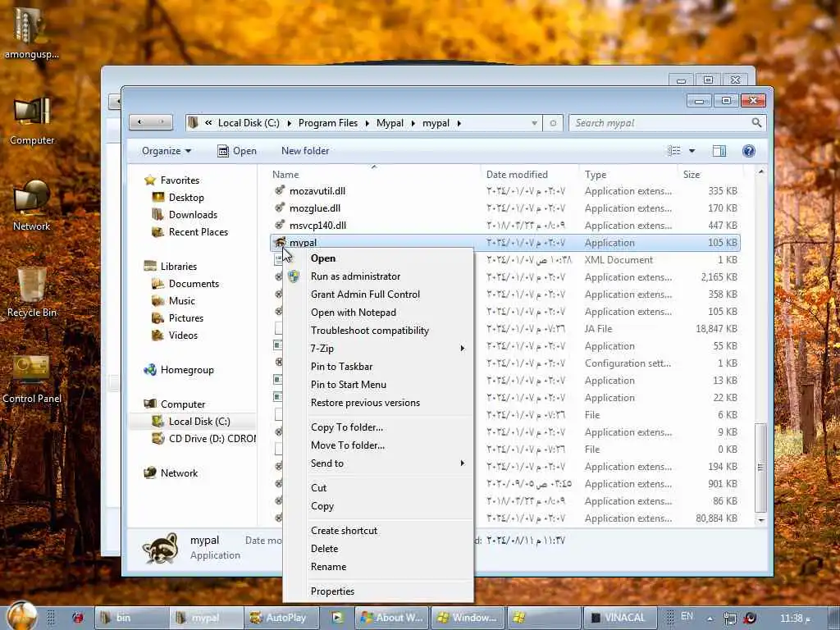This screenshot has width=840, height=630.
Task: Click the change view icon
Action: (674, 151)
